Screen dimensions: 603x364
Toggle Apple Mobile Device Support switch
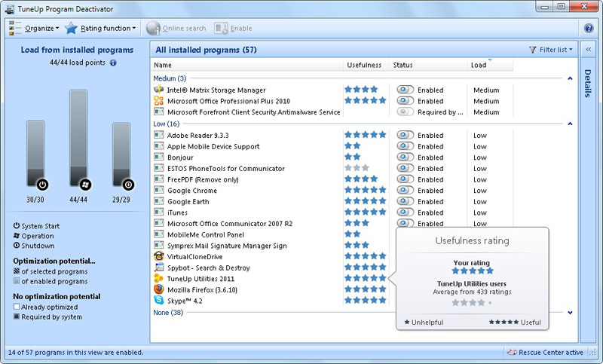click(x=406, y=146)
